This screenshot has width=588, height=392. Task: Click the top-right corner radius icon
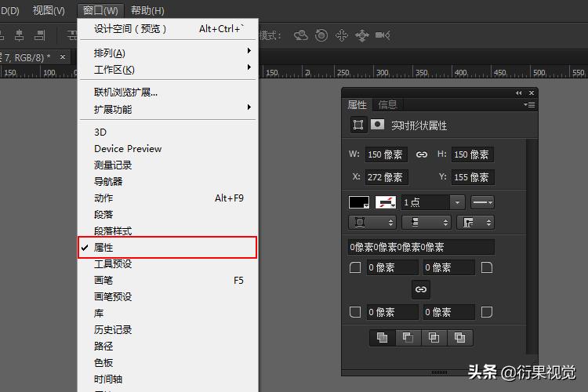(487, 267)
